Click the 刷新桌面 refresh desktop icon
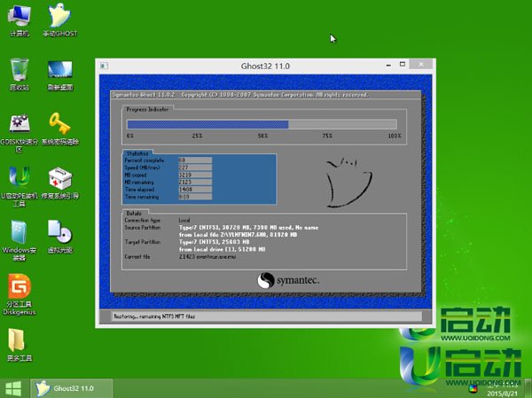 pyautogui.click(x=60, y=74)
